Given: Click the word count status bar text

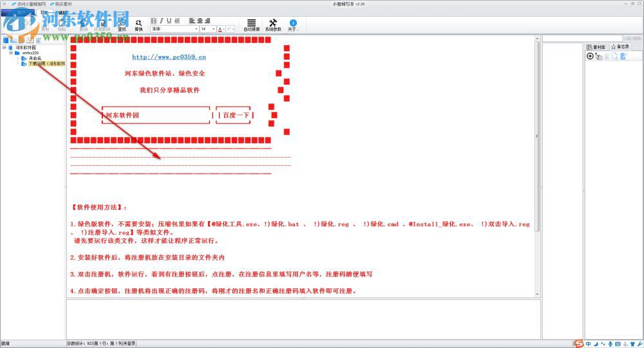Looking at the screenshot, I should click(80, 343).
